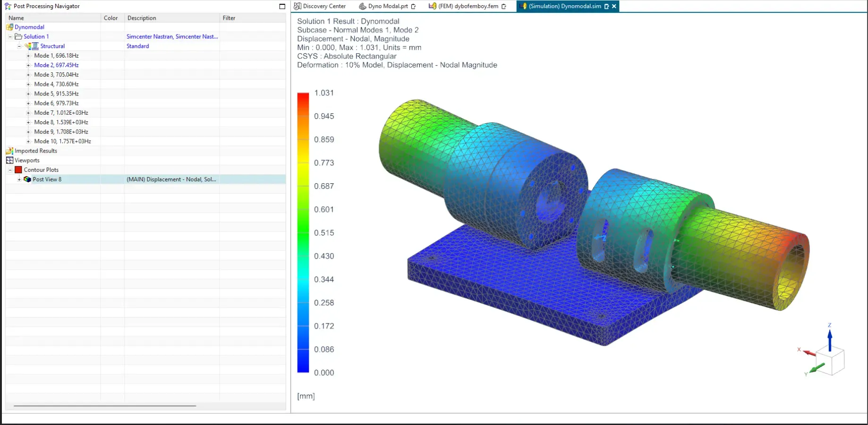Click the Dyno Modal.prt part icon
Viewport: 868px width, 425px height.
click(363, 6)
